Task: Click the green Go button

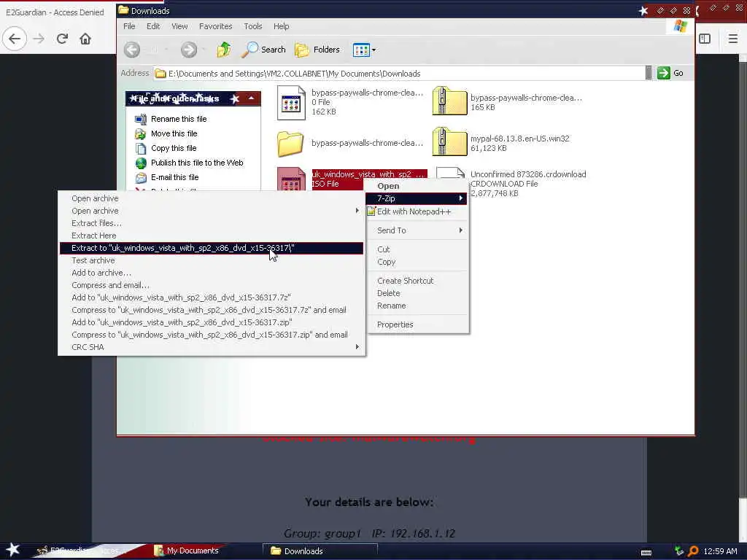Action: point(670,73)
